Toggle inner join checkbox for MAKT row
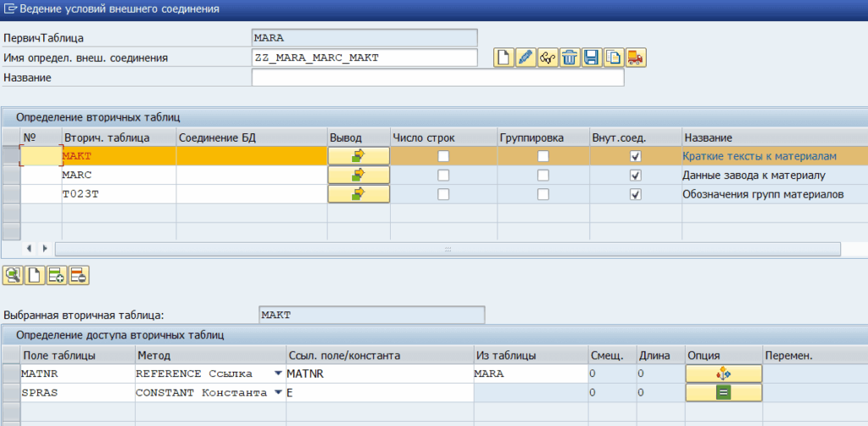 click(x=636, y=156)
